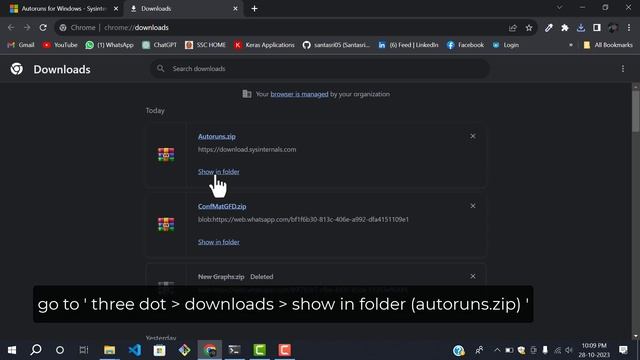Show ConfMatGFD.zip in folder

[219, 242]
